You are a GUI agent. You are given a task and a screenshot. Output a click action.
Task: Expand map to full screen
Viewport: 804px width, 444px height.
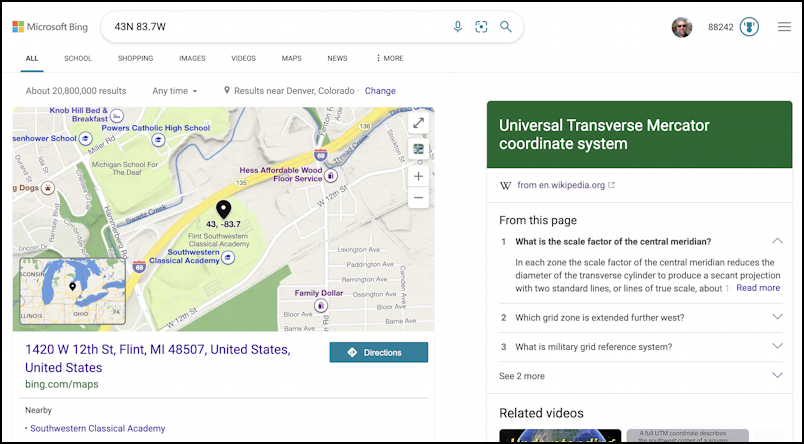pos(418,123)
